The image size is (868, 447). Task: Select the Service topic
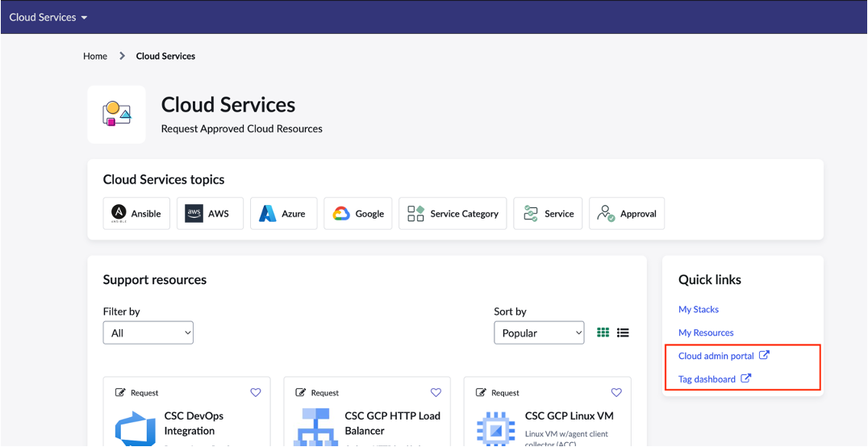(548, 214)
